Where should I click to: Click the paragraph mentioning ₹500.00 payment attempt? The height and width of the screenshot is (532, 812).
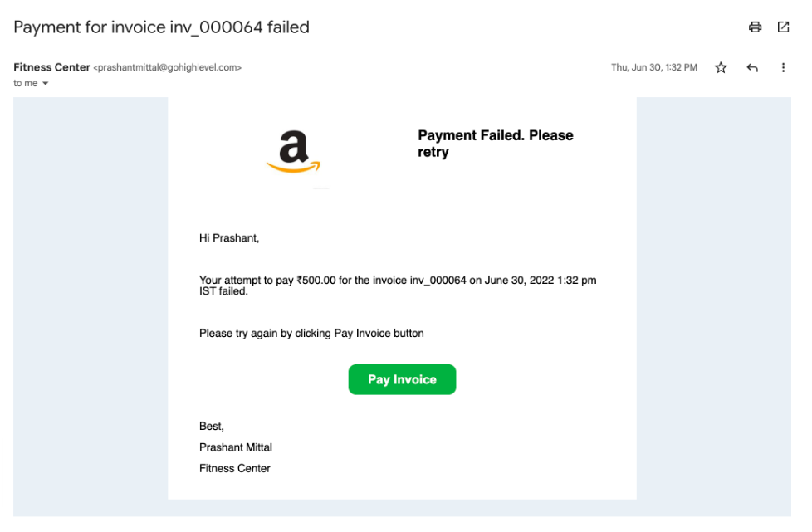pos(397,286)
